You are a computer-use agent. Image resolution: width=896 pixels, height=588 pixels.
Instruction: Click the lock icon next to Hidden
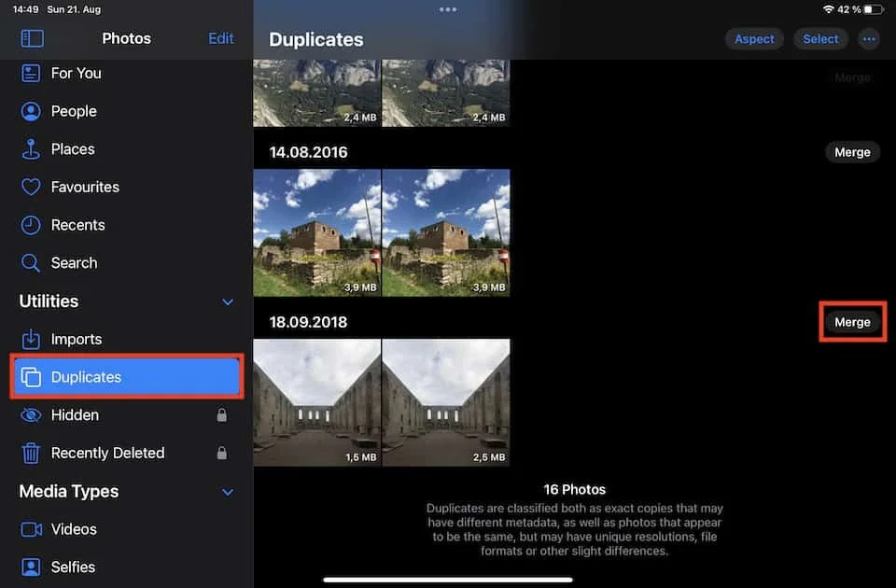[x=222, y=414]
